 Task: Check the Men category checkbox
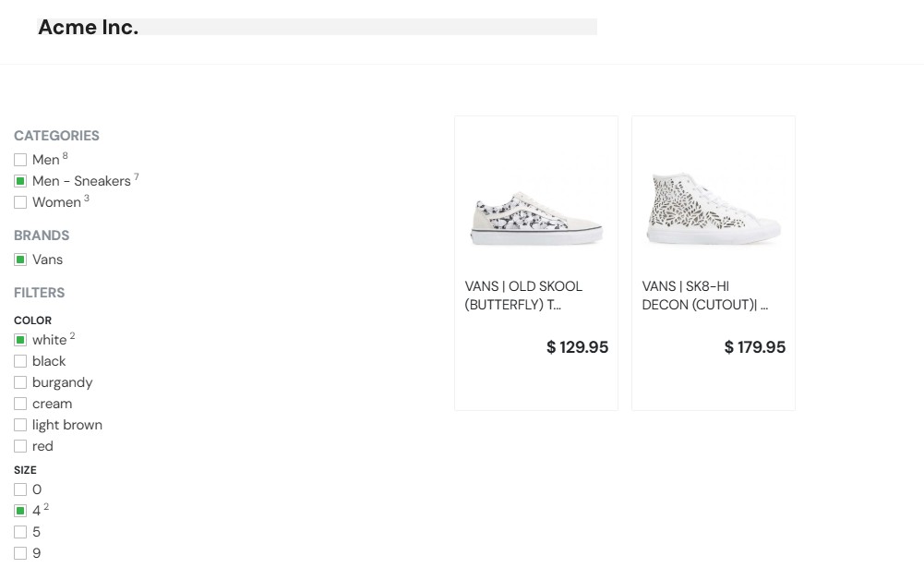pyautogui.click(x=20, y=160)
